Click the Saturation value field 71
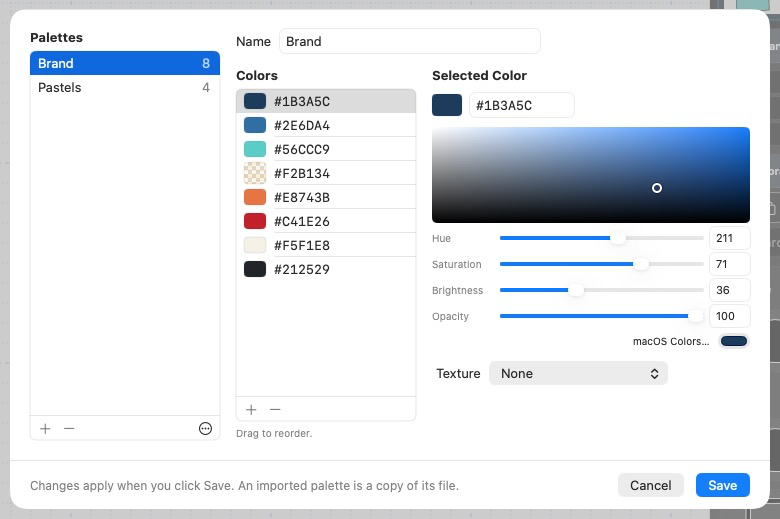Viewport: 780px width, 519px height. [730, 264]
